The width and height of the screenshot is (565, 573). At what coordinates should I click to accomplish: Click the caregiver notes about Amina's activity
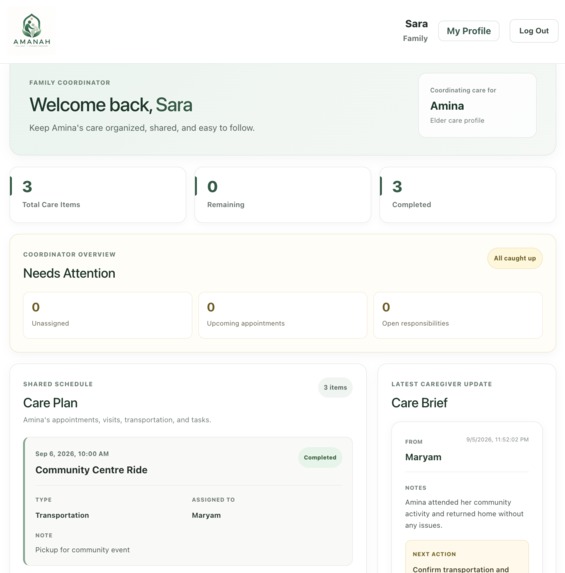click(x=464, y=514)
